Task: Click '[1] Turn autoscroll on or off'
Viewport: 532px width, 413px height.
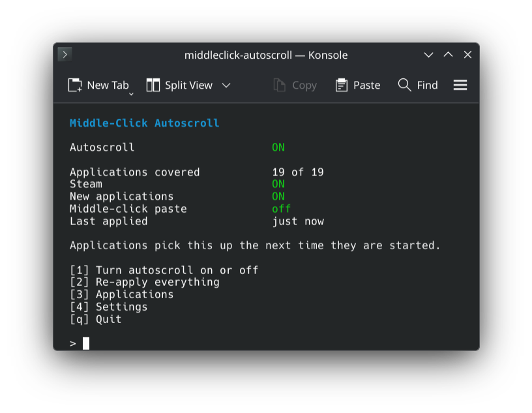Action: [x=164, y=270]
